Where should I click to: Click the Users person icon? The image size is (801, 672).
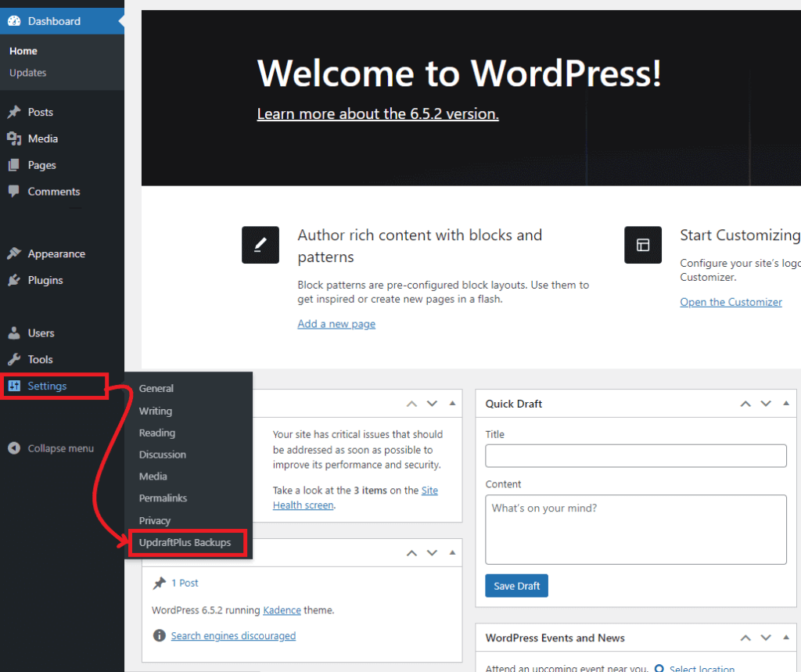point(14,332)
